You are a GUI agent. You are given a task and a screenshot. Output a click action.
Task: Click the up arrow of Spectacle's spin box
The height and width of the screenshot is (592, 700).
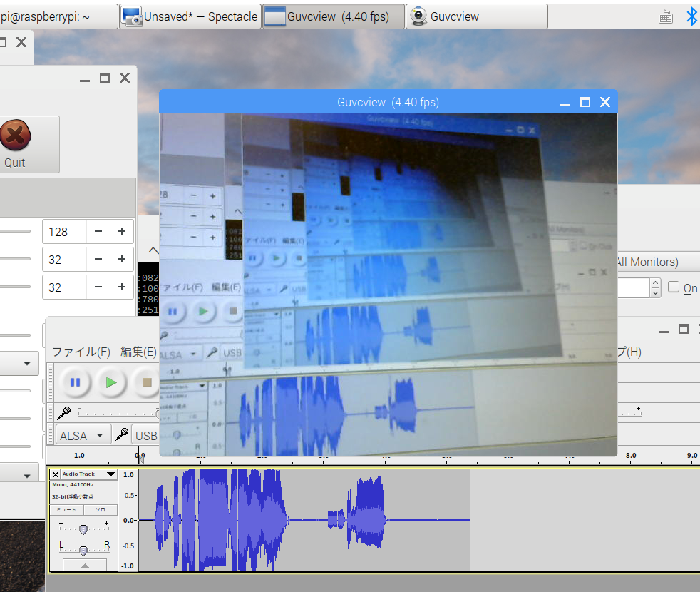pos(655,283)
